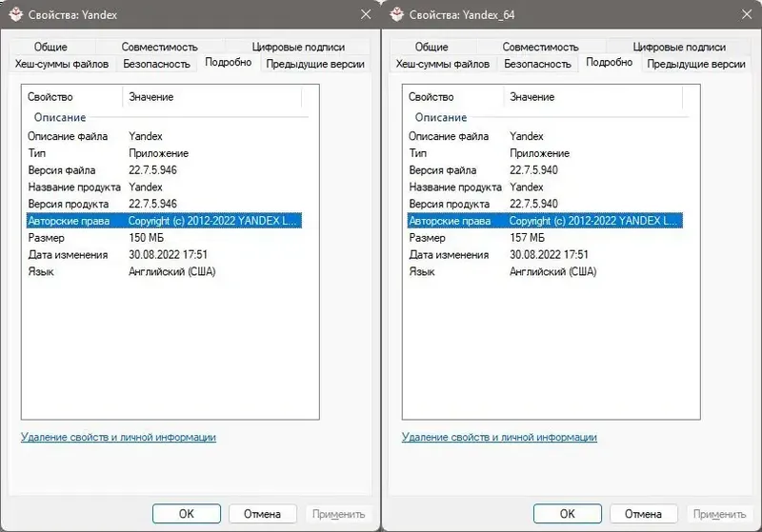This screenshot has height=532, width=762.
Task: Open Общие tab in Yandex_64 window
Action: coord(431,47)
